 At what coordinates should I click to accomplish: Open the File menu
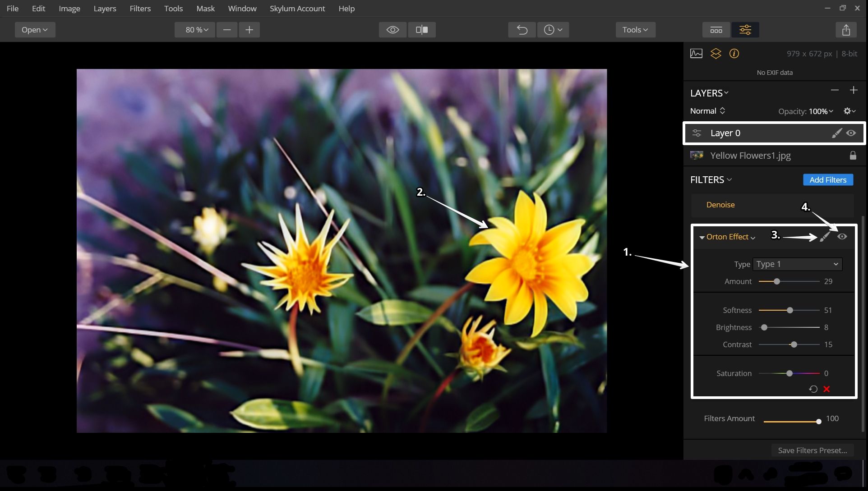(x=13, y=9)
